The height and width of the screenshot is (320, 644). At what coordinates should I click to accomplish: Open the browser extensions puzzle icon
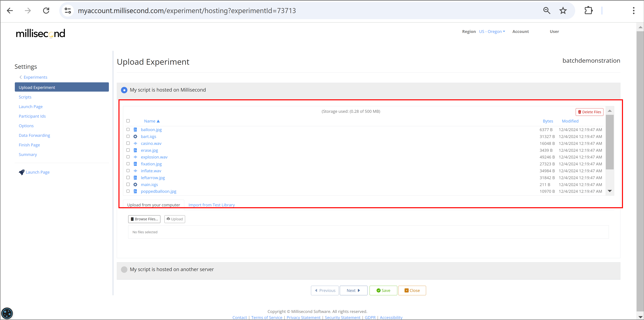[x=588, y=10]
